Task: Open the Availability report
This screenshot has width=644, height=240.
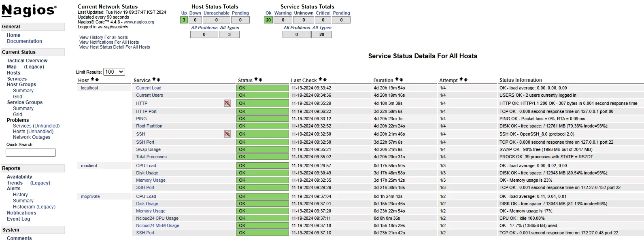Action: (19, 177)
